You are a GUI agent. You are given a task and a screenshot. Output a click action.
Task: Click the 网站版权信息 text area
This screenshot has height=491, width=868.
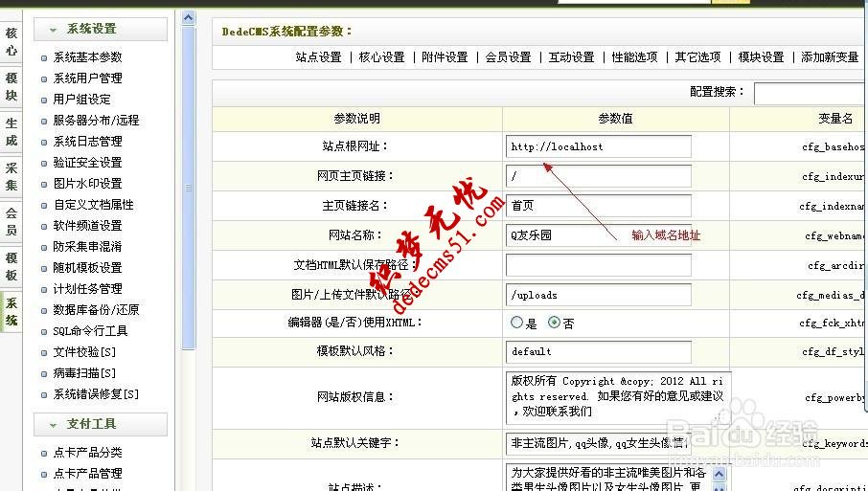pyautogui.click(x=618, y=397)
